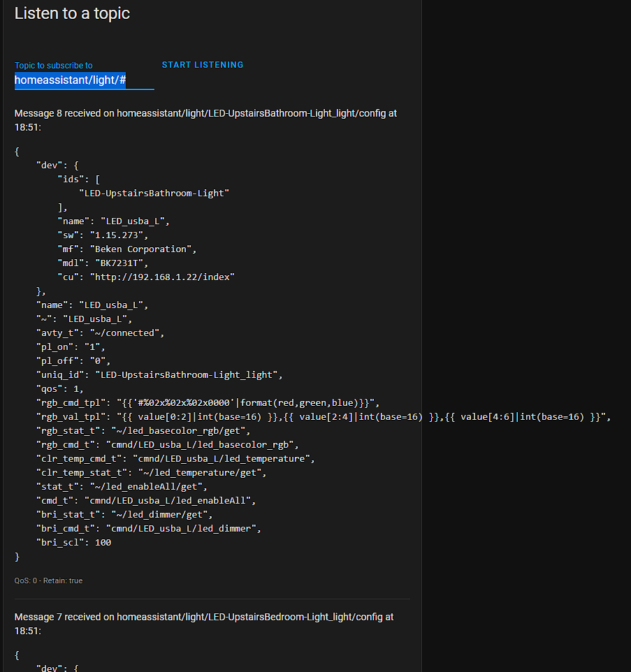The height and width of the screenshot is (672, 631).
Task: Click the Message 8 received header text
Action: pyautogui.click(x=205, y=120)
